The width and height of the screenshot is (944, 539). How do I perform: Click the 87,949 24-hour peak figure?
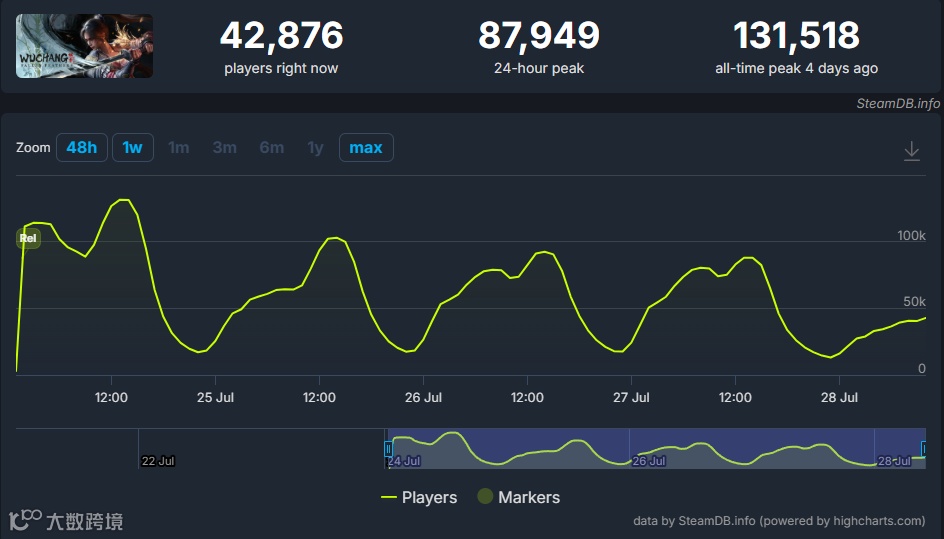click(539, 36)
